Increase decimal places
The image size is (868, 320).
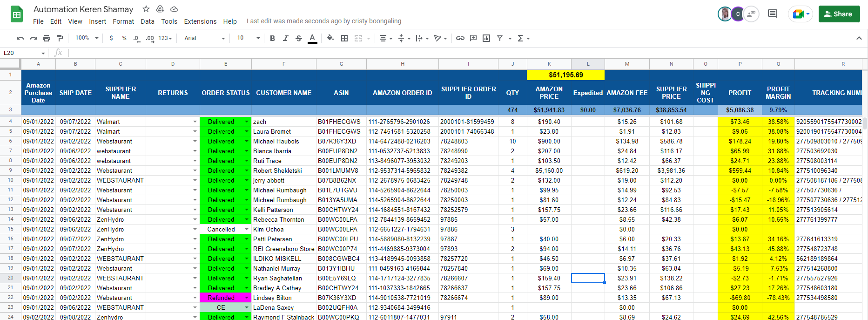pos(150,38)
